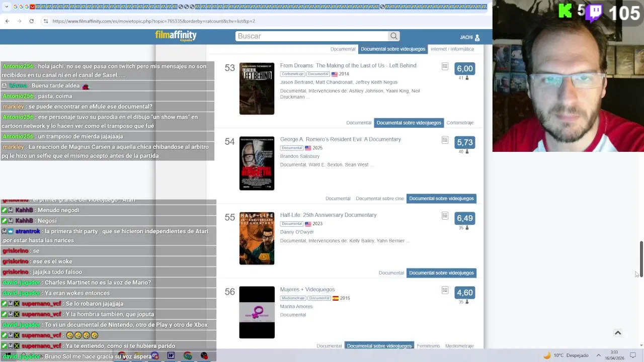This screenshot has height=362, width=644.
Task: Click chat username Antonio256 in top message
Action: click(18, 66)
